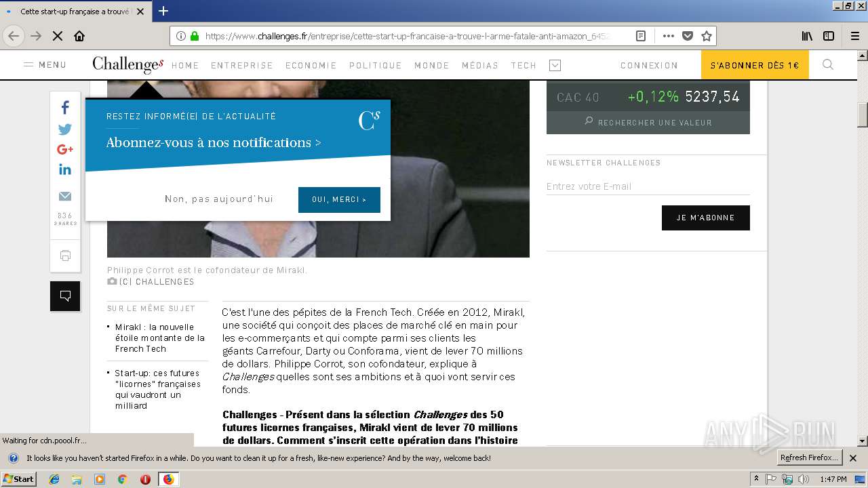The image size is (868, 488).
Task: Open the TECH section
Action: tap(524, 66)
